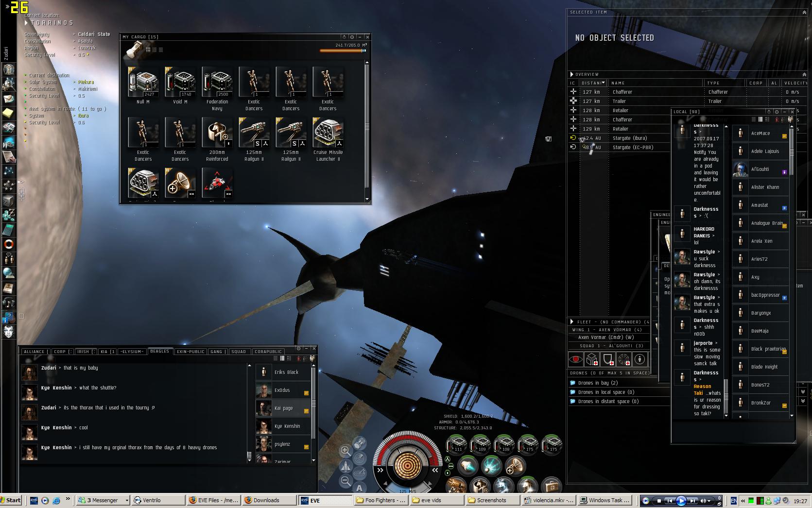Click the speed gauge showing 125 M/S
Image resolution: width=812 pixels, height=508 pixels.
point(408,491)
